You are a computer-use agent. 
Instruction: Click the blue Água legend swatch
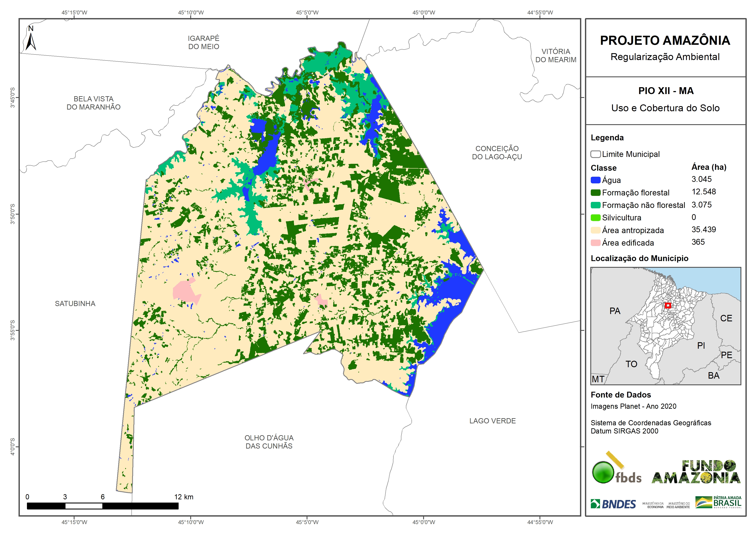click(595, 180)
